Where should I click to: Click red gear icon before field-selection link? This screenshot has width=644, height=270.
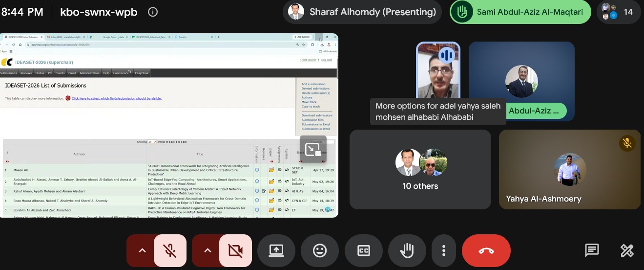pos(68,98)
